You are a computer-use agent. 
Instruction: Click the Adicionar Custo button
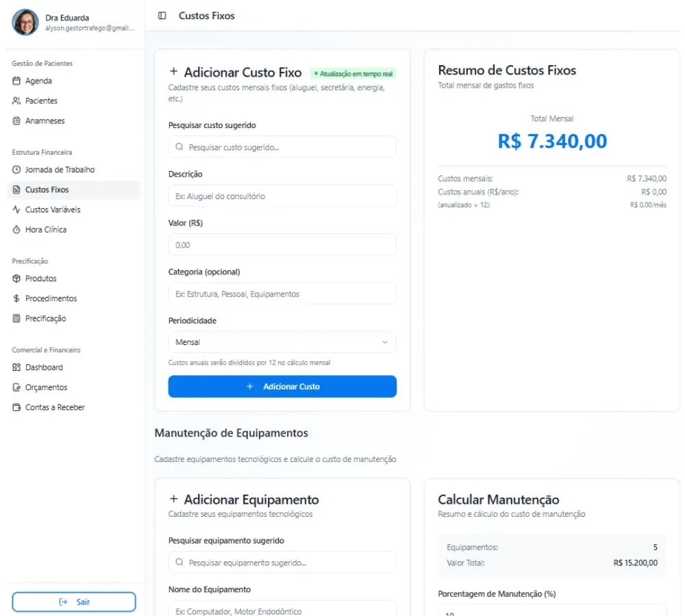[x=282, y=387]
